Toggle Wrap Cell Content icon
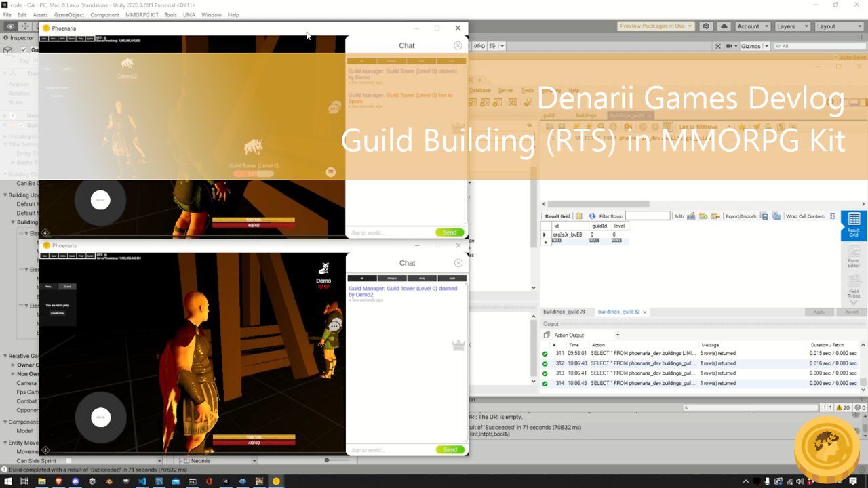This screenshot has width=868, height=488. tap(832, 216)
